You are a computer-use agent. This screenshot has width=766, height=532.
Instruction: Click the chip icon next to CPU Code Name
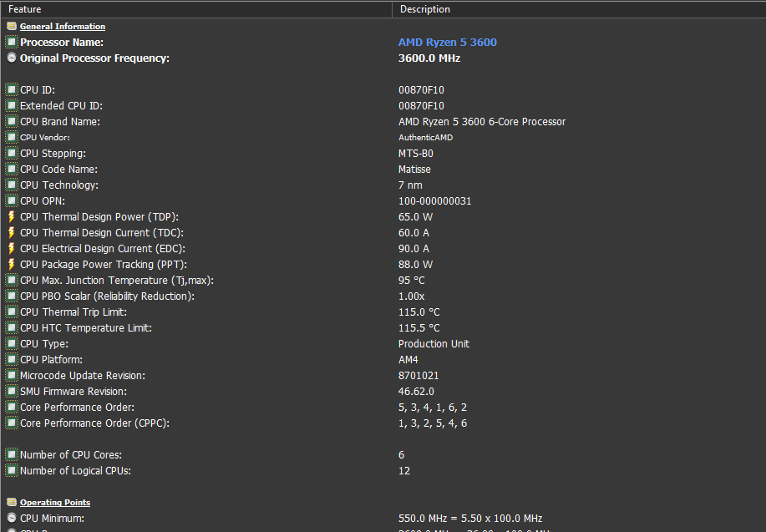(12, 169)
